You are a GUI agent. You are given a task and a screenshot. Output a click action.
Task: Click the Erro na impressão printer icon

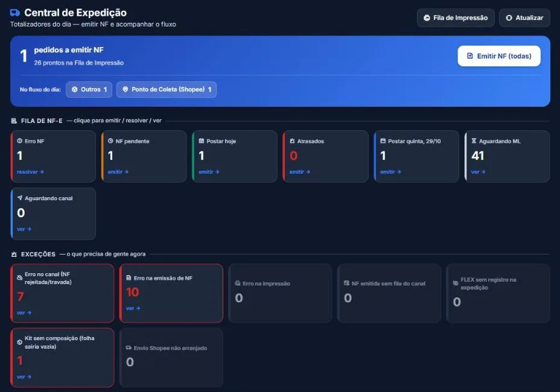coord(238,283)
